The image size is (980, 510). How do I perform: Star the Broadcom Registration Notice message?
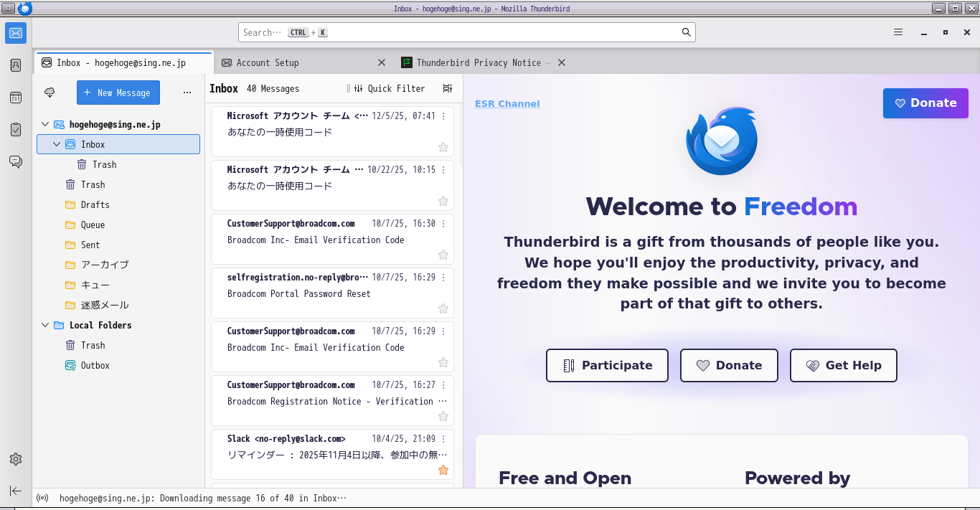443,416
